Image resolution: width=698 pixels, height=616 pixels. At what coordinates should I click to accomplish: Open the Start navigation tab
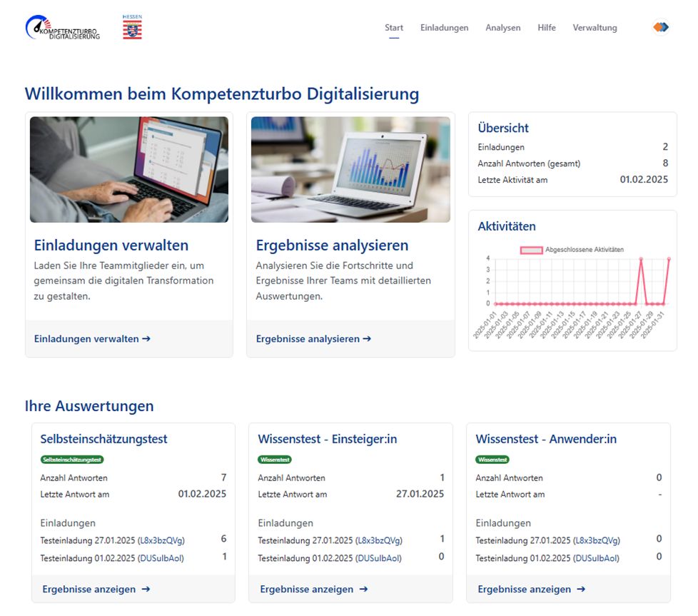point(394,28)
